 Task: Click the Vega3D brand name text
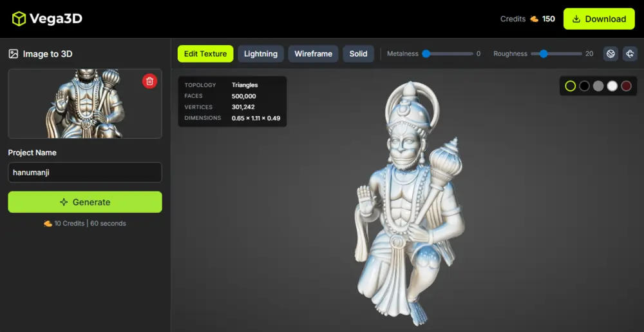click(55, 19)
